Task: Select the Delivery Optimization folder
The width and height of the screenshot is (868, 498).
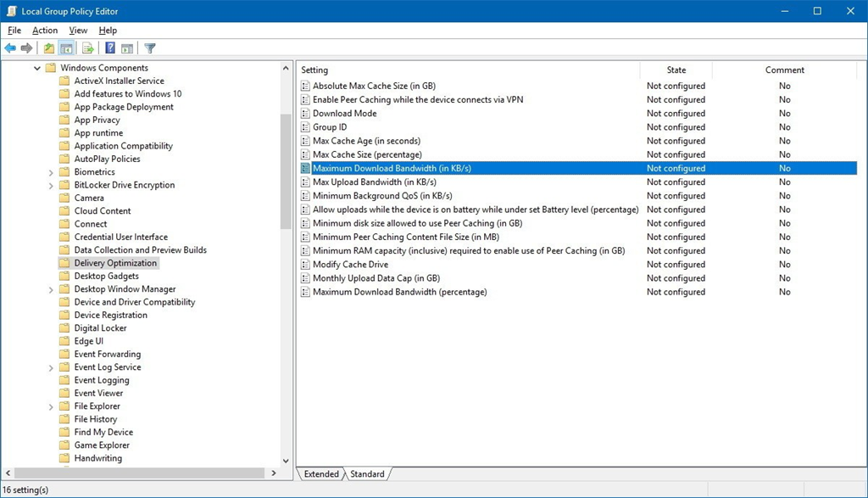Action: [115, 263]
